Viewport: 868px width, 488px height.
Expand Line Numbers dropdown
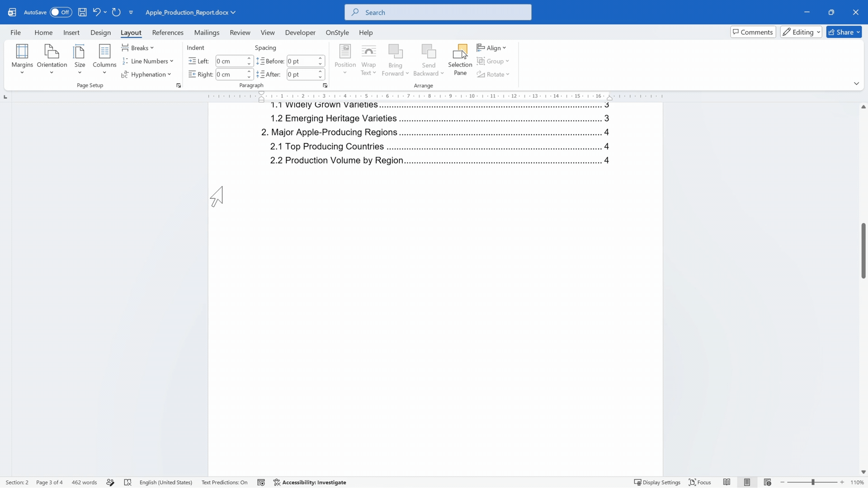click(x=147, y=61)
